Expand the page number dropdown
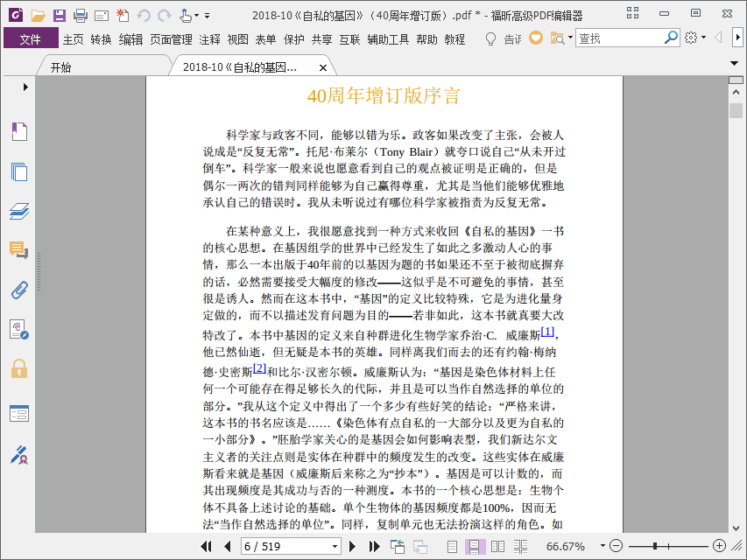 [335, 546]
